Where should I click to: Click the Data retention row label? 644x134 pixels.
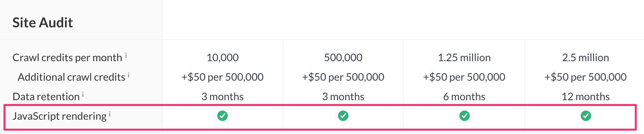[x=46, y=97]
